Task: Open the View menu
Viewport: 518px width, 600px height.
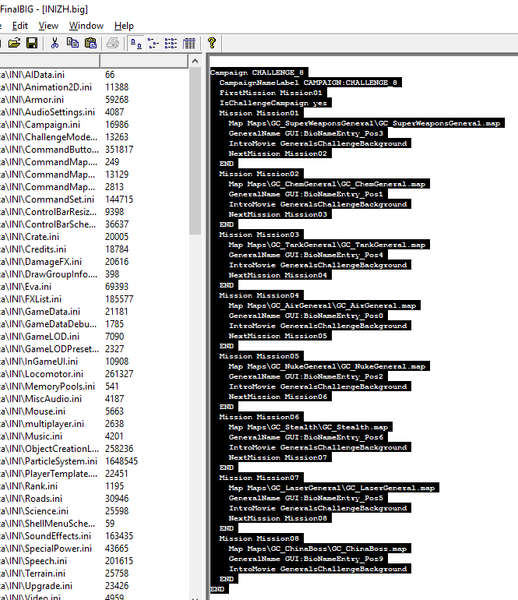Action: point(48,26)
